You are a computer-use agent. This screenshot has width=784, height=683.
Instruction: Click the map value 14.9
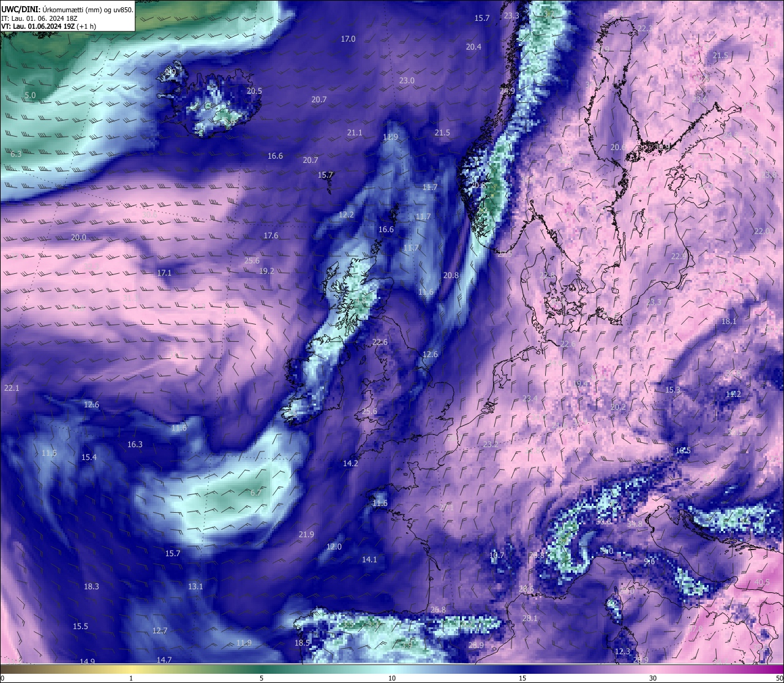point(87,662)
